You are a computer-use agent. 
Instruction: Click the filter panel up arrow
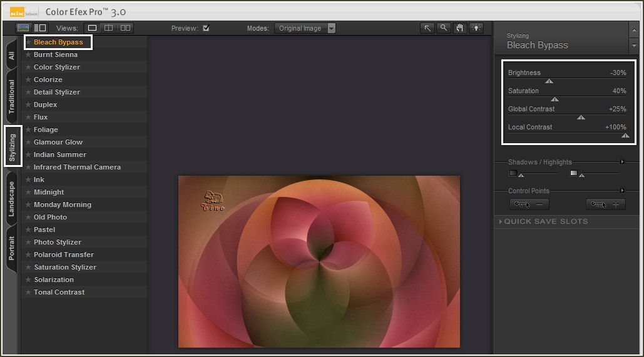tap(634, 30)
